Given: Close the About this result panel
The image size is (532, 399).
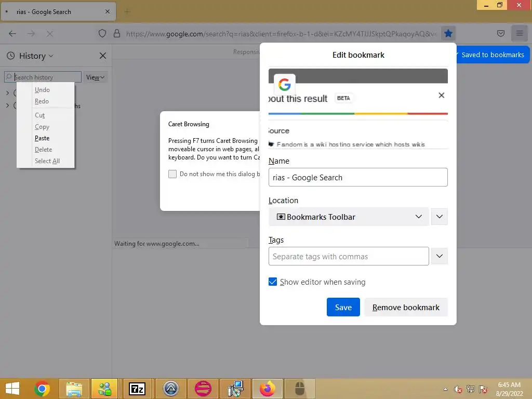Looking at the screenshot, I should click(441, 96).
